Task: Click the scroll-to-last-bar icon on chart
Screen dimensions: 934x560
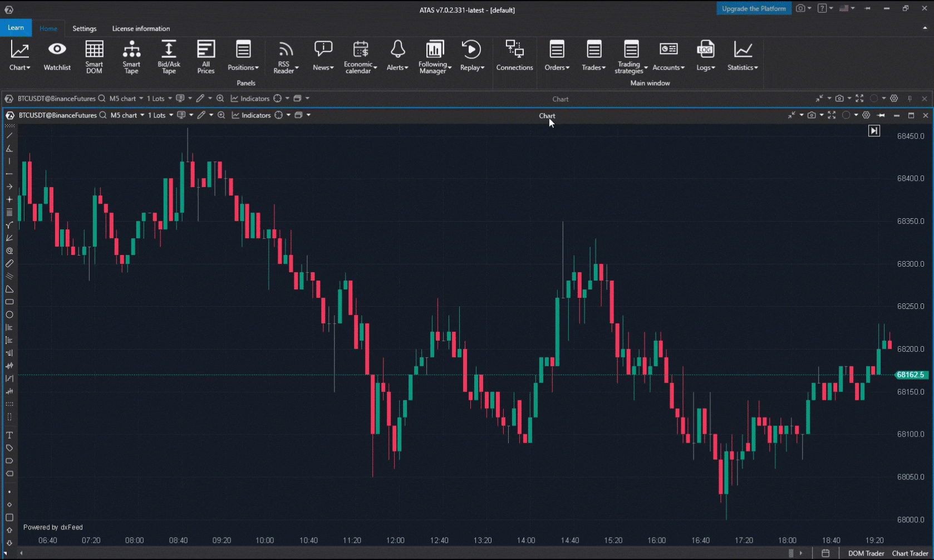Action: click(x=874, y=131)
